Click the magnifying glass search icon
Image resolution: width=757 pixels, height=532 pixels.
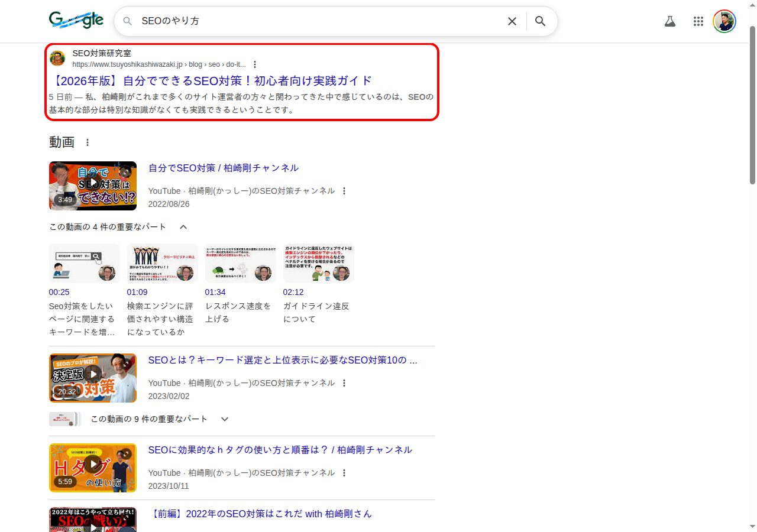(540, 21)
